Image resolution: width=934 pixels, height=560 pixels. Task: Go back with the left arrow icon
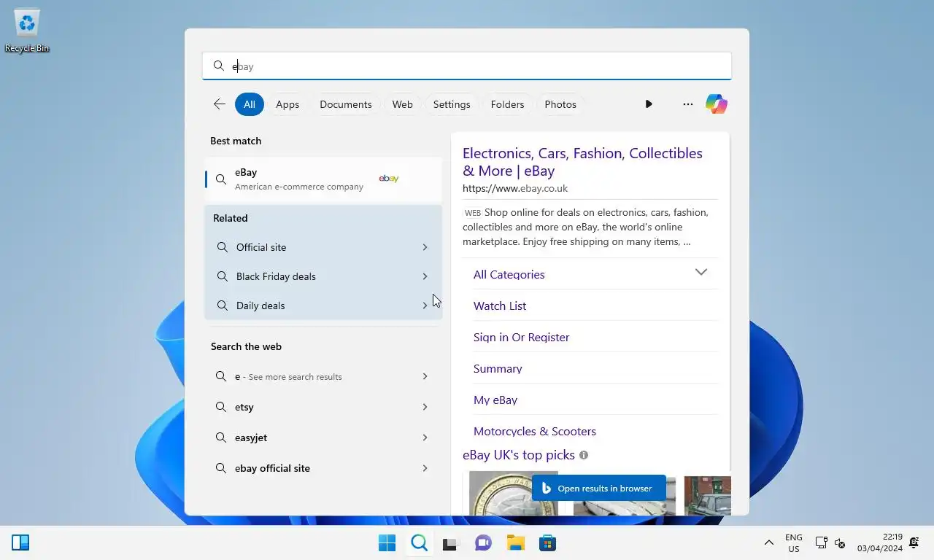(x=219, y=104)
